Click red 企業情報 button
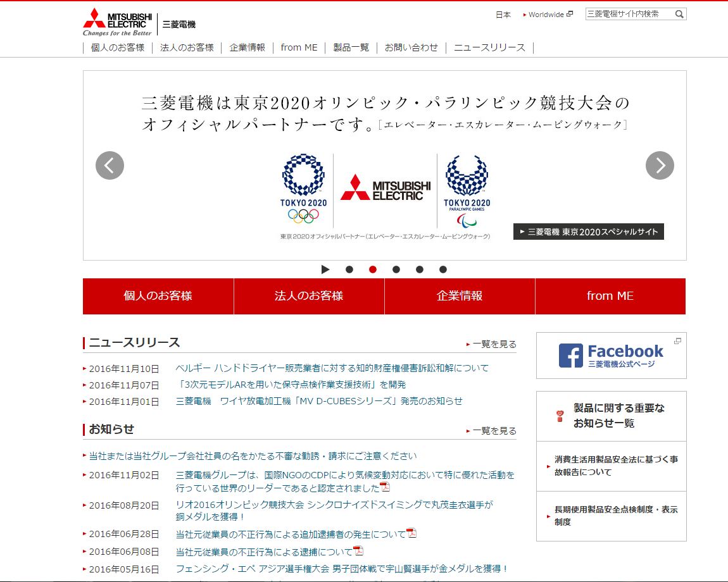 point(460,296)
